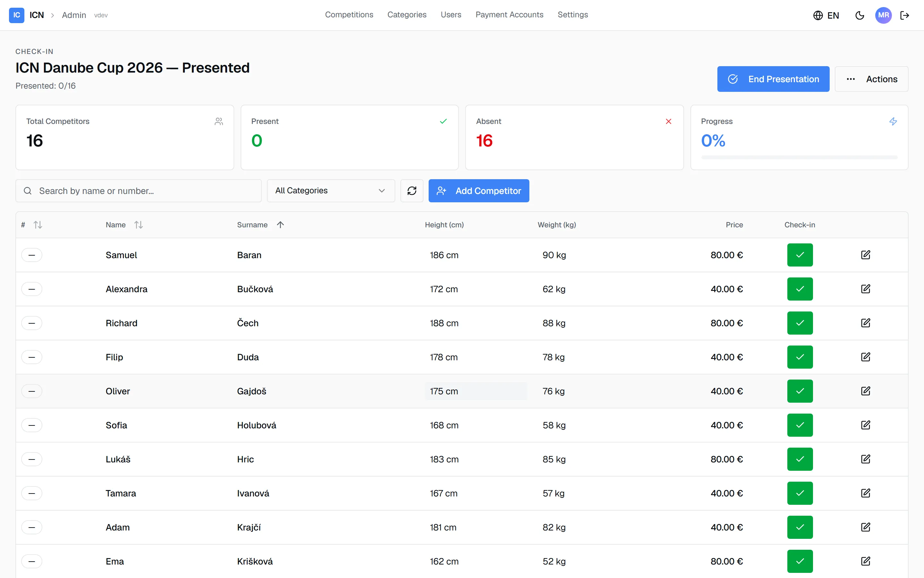Open Competitions in the top navigation

[349, 14]
